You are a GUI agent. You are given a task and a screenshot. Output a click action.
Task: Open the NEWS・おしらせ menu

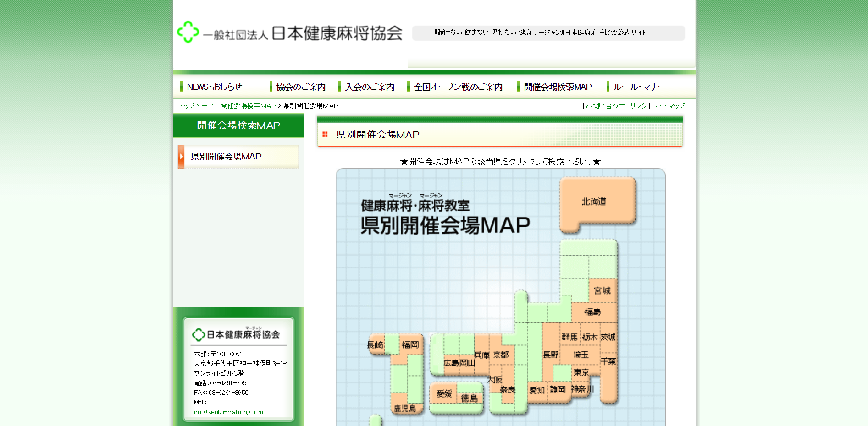[x=214, y=87]
